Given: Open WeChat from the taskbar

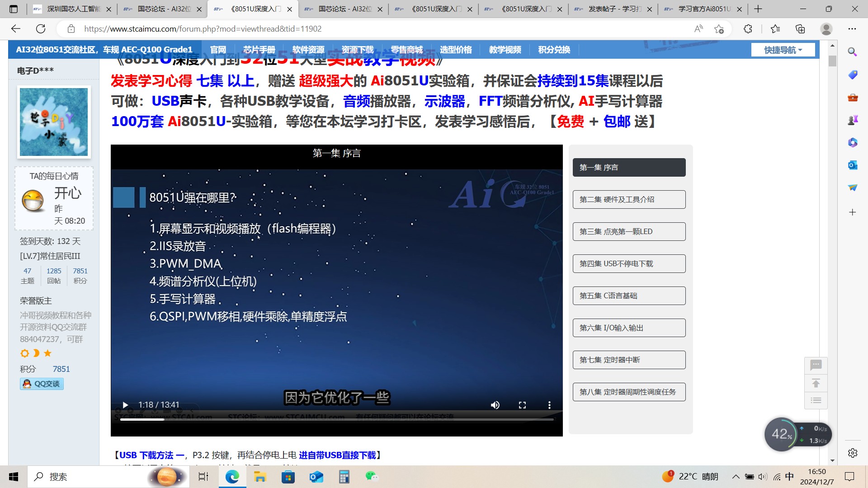Looking at the screenshot, I should tap(372, 477).
